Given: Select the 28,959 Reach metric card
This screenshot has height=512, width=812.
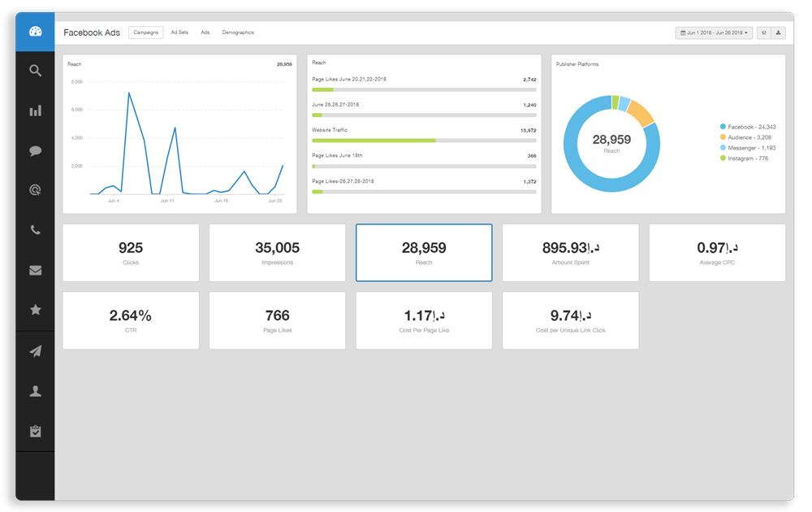Looking at the screenshot, I should 424,253.
